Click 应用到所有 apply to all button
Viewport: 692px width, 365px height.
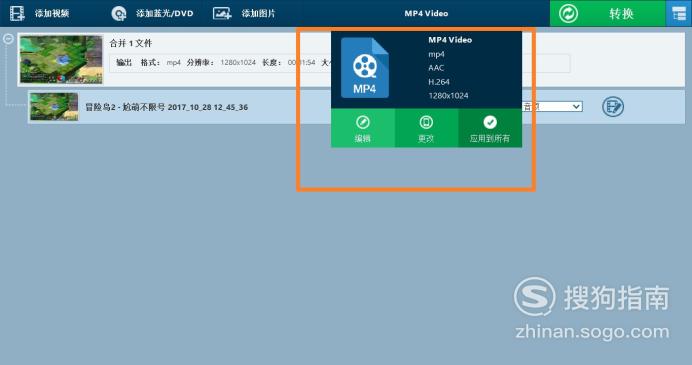tap(490, 128)
